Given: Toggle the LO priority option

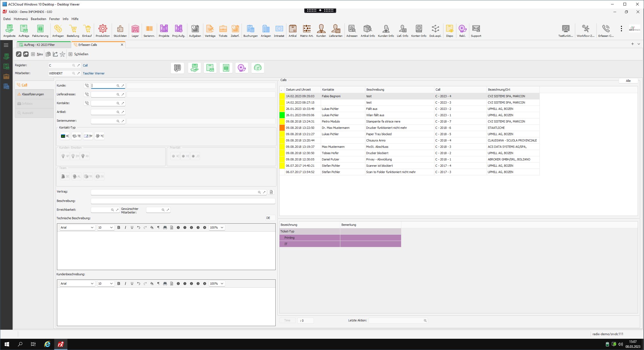Looking at the screenshot, I should (x=195, y=156).
